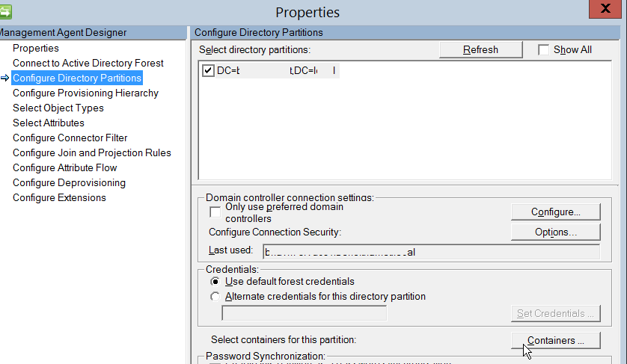
Task: Enable Only use preferred domain controllers
Action: tap(215, 212)
